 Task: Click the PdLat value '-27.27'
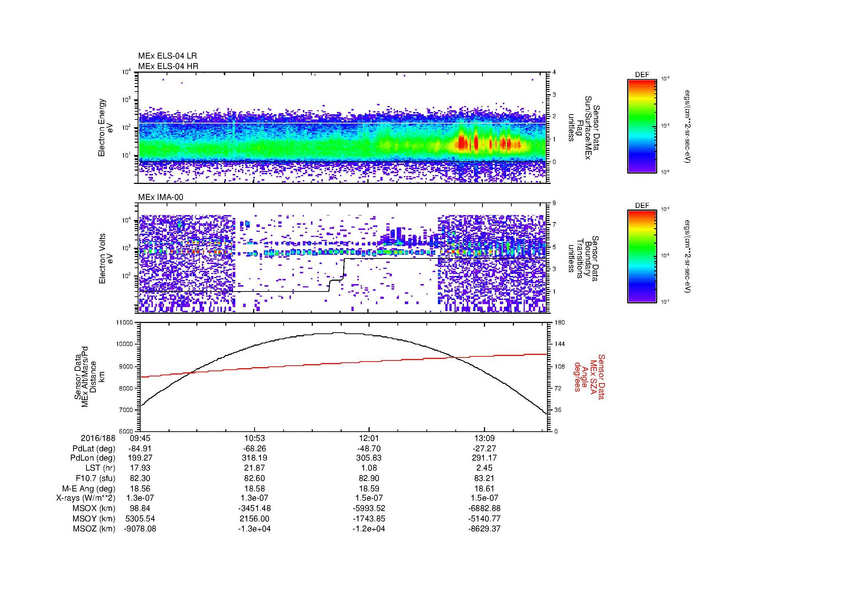484,449
